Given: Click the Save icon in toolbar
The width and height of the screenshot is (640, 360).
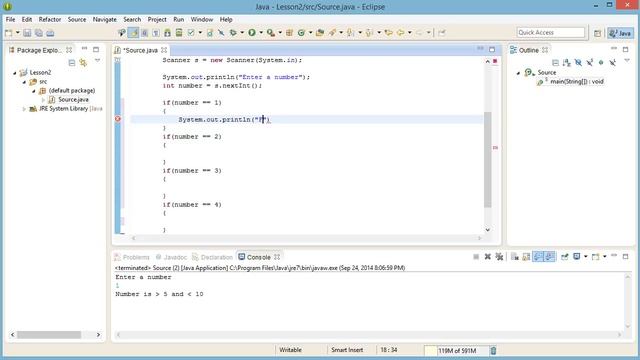Looking at the screenshot, I should (x=27, y=33).
